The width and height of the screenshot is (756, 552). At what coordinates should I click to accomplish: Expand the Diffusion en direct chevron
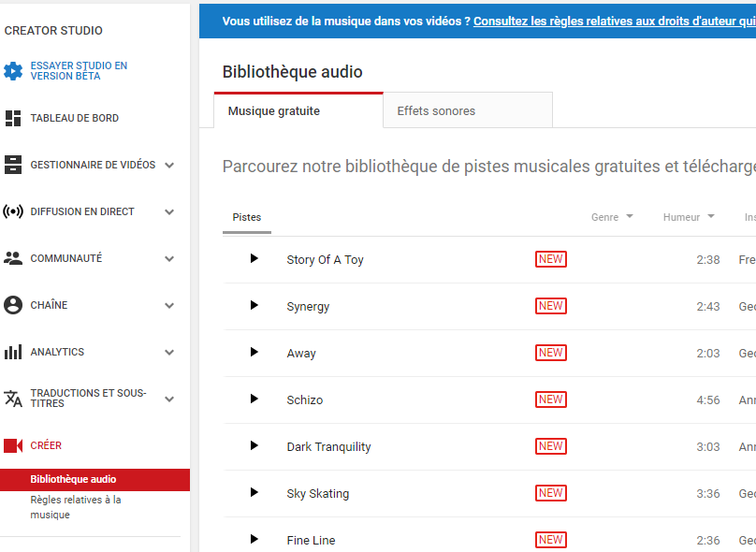[x=169, y=212]
